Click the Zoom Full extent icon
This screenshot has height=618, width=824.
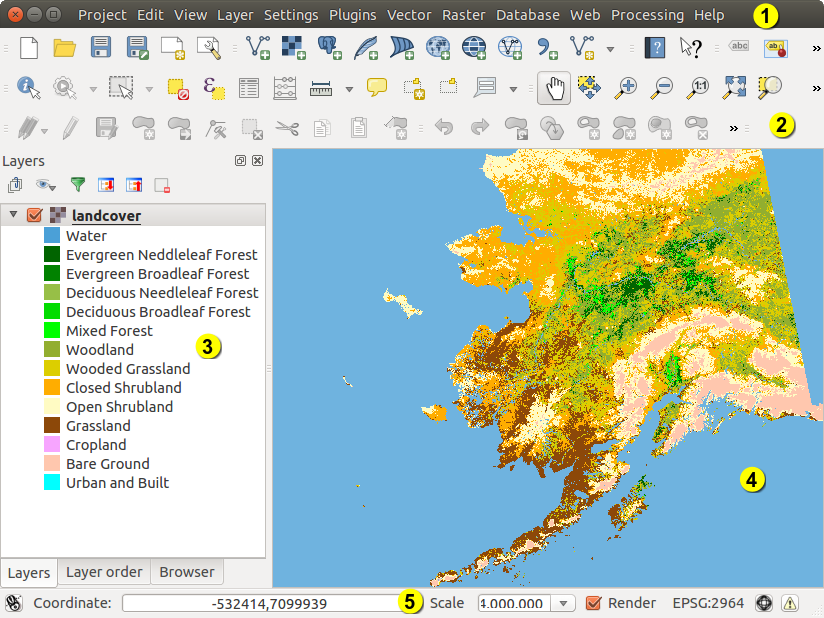734,88
